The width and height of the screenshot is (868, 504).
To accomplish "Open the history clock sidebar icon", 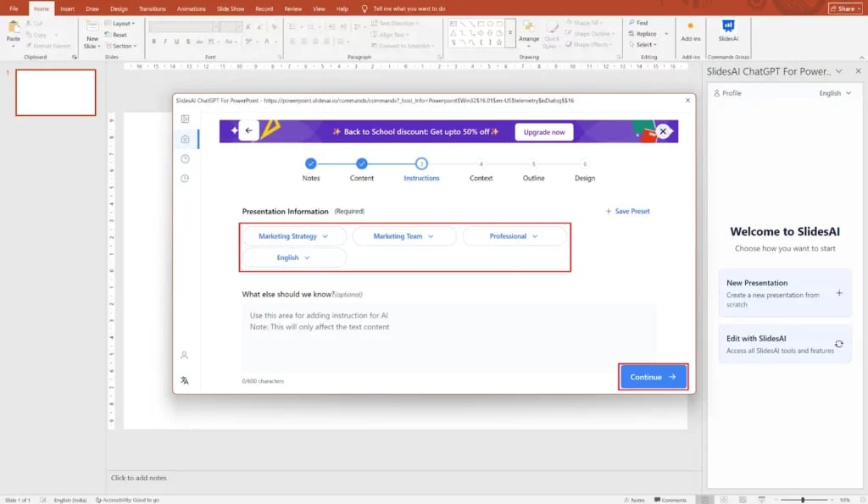I will 185,178.
